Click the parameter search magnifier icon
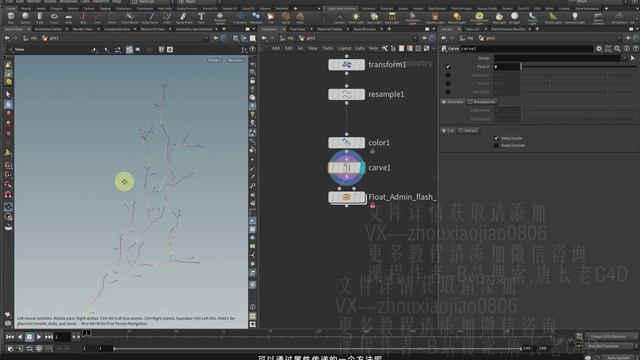The image size is (640, 360). 617,49
